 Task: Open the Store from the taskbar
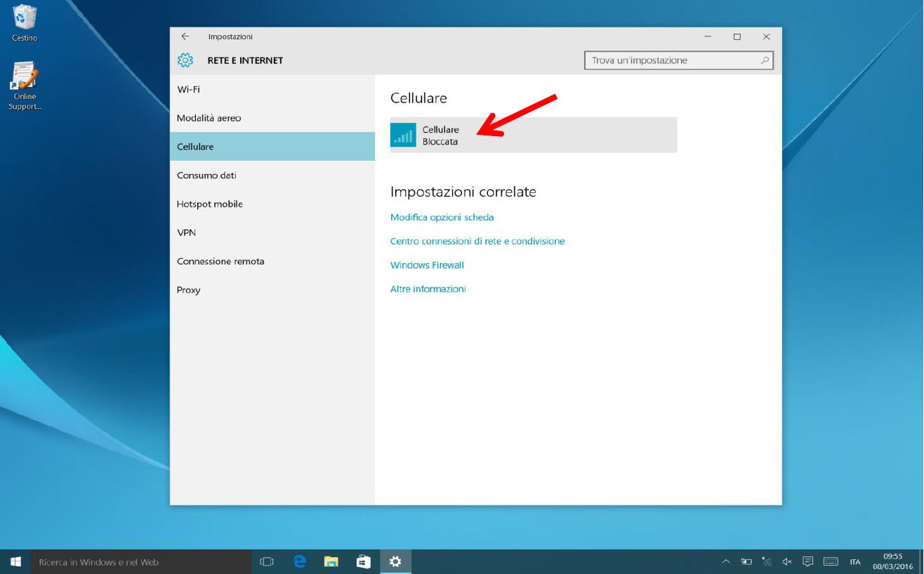click(363, 561)
